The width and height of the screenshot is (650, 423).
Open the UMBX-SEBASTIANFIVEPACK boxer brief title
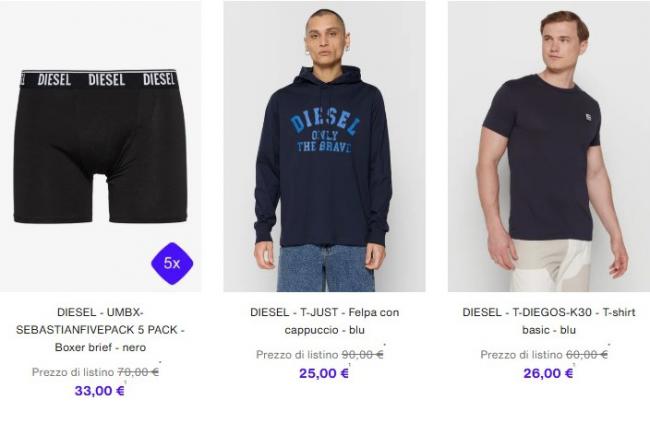[100, 330]
